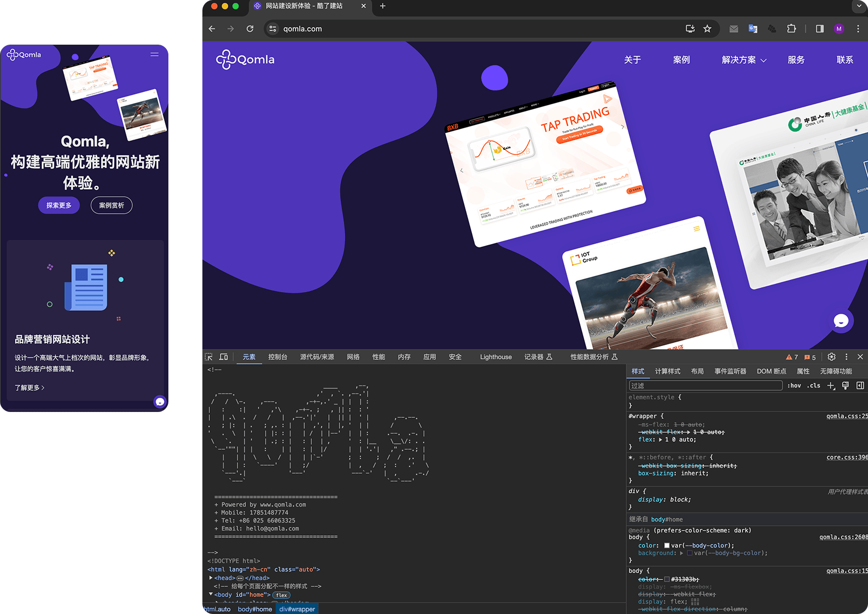Expand the background var shorthand triangle
Image resolution: width=868 pixels, height=614 pixels.
682,553
